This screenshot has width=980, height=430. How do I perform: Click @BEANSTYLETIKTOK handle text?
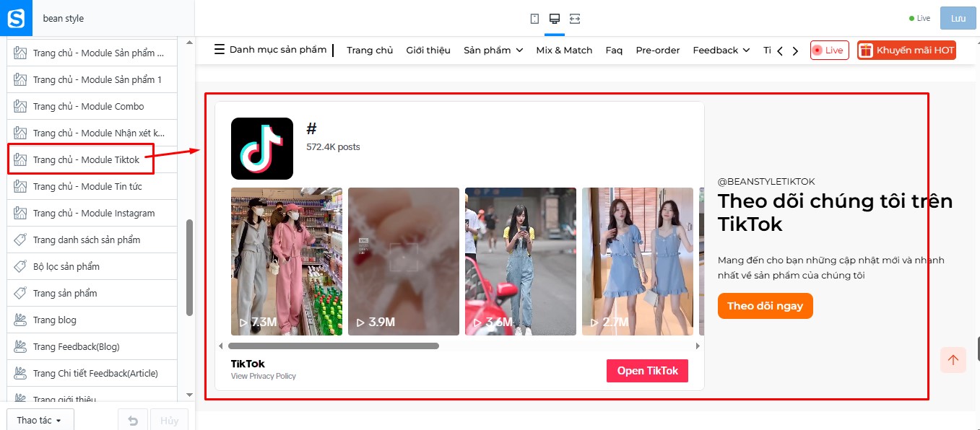click(766, 182)
